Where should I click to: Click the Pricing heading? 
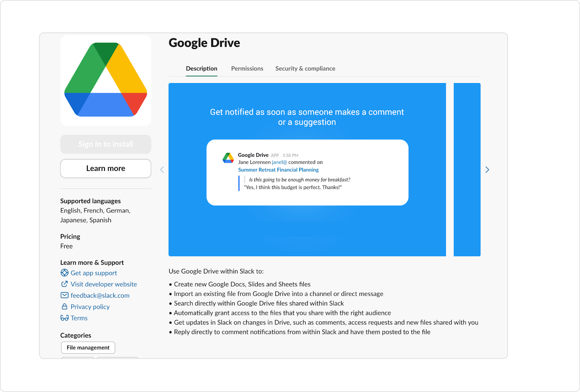click(x=70, y=236)
